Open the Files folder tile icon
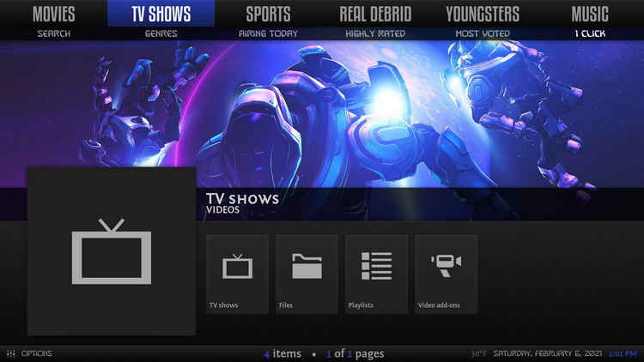 click(307, 266)
